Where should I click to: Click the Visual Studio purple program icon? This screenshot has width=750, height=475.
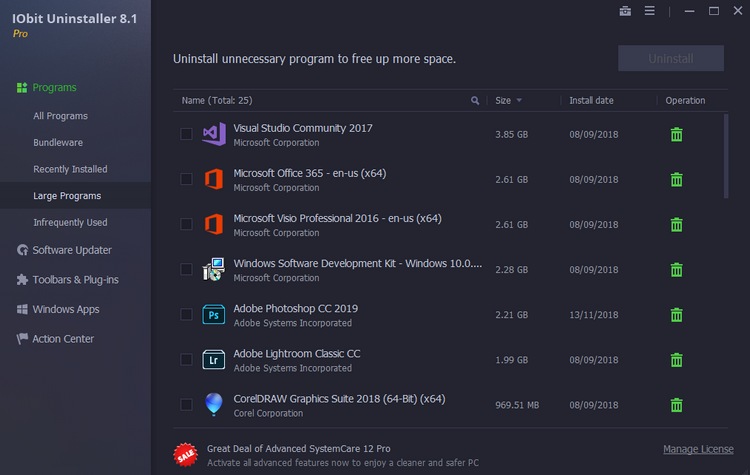pos(214,134)
